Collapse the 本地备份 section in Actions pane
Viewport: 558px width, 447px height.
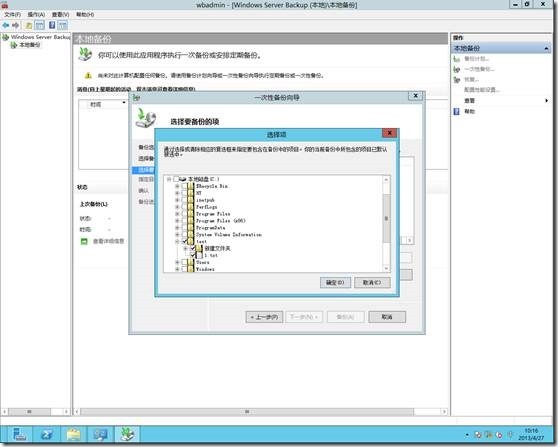point(546,48)
